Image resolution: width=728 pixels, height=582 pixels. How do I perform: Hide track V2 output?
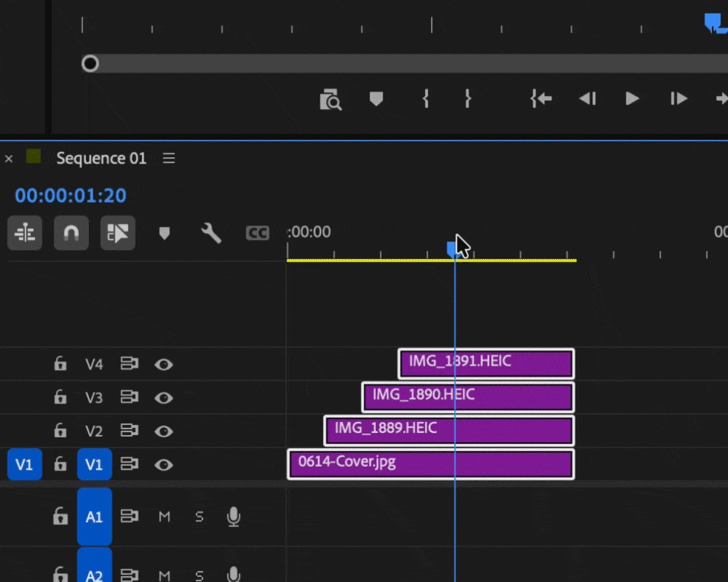(163, 431)
